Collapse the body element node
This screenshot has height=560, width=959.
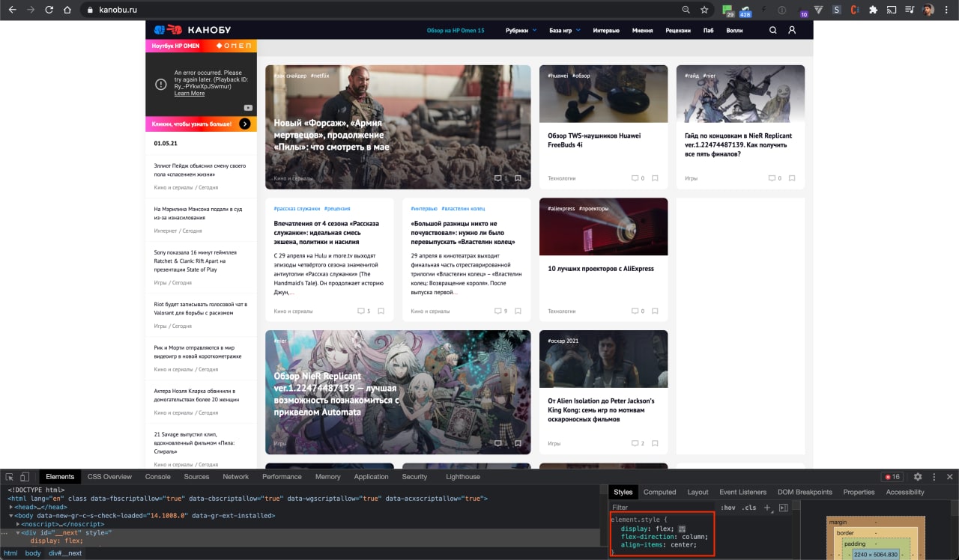(11, 516)
